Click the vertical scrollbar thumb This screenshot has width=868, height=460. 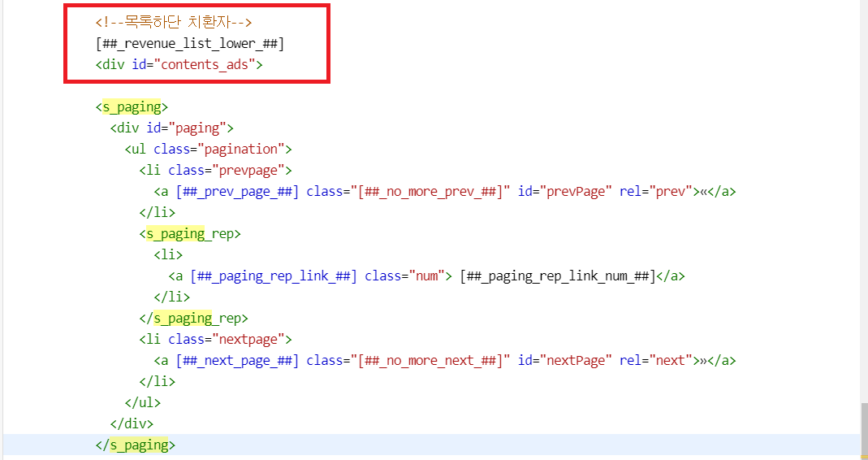[x=864, y=430]
